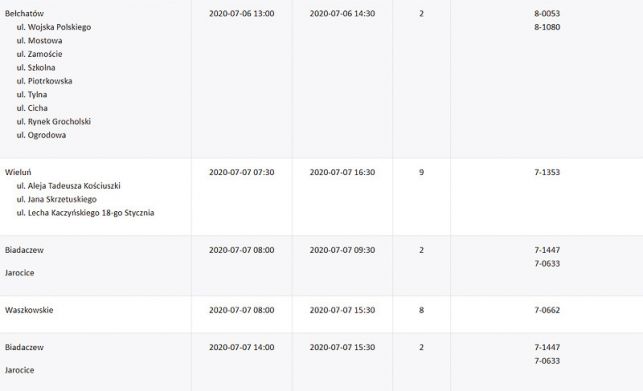The image size is (643, 391).
Task: Select start time 2020-07-06 13:00
Action: (x=242, y=14)
